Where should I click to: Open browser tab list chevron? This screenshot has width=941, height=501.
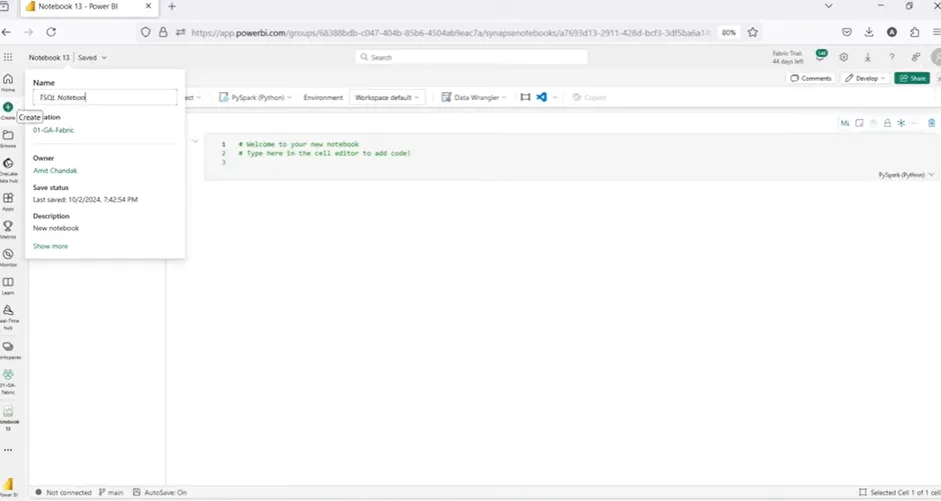(829, 6)
